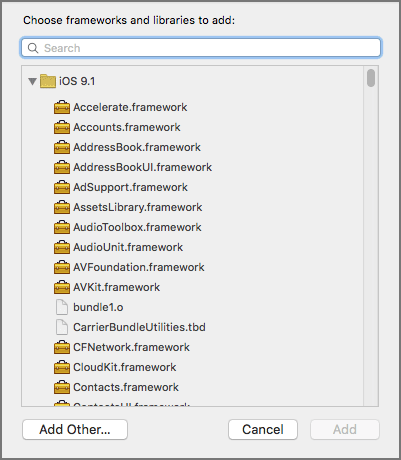
Task: Click the Accelerate.framework toolbox icon
Action: [62, 107]
